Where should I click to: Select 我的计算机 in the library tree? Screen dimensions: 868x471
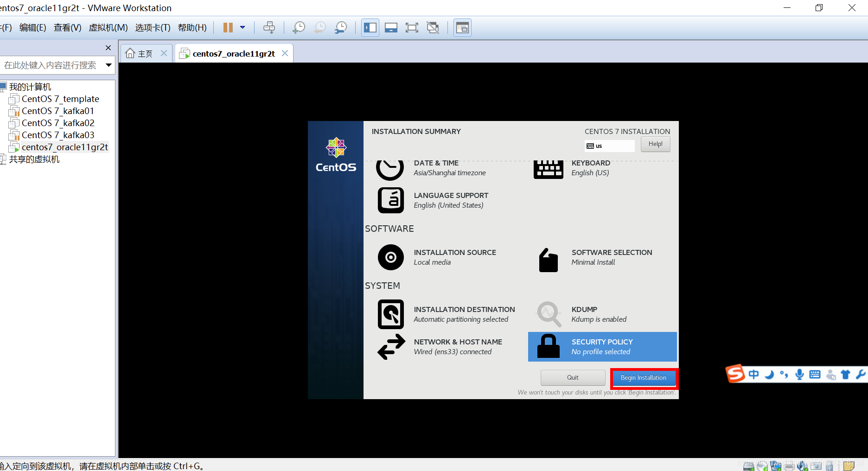[30, 87]
